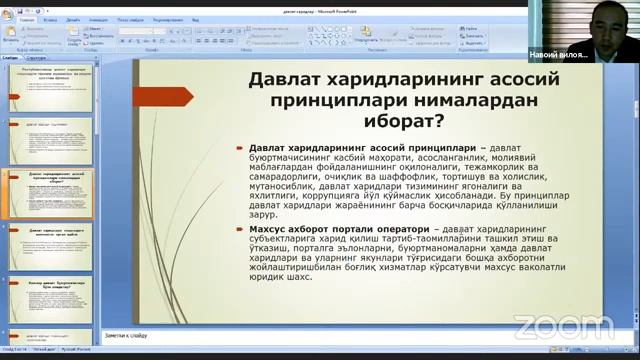Justify text in paragraph group
The height and width of the screenshot is (360, 640).
tap(222, 41)
